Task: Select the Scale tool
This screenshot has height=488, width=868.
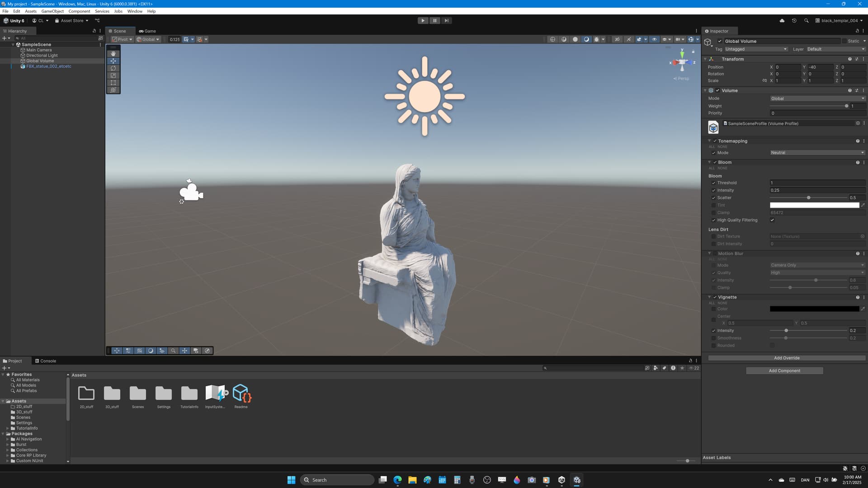Action: (113, 75)
